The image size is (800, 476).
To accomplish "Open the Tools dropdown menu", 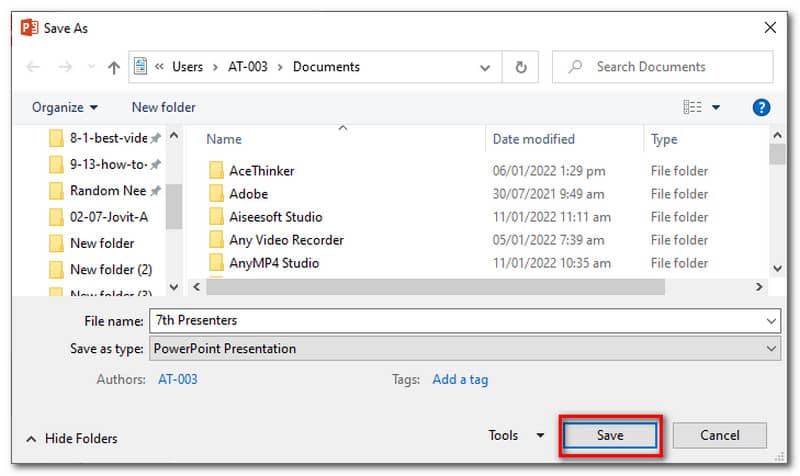I will [x=515, y=435].
